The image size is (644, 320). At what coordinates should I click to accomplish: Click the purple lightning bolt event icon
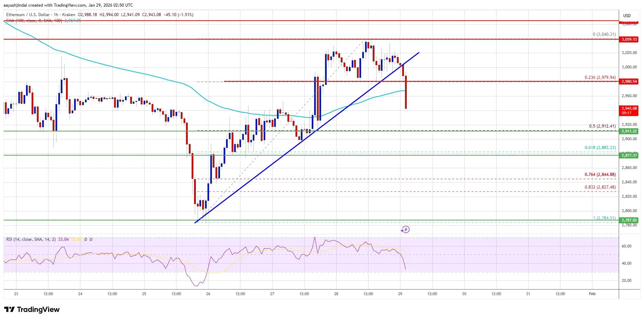406,230
